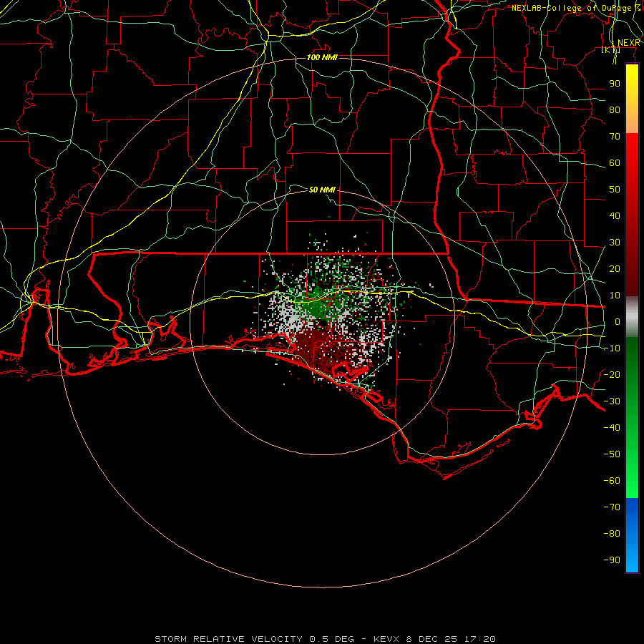Screen dimensions: 644x644
Task: Click the 40 value on the velocity scale
Action: pyautogui.click(x=615, y=216)
